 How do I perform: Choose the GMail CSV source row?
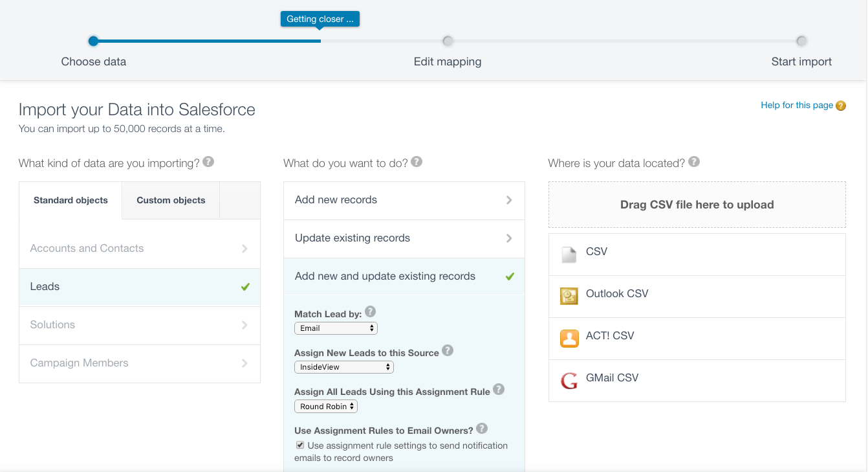697,381
